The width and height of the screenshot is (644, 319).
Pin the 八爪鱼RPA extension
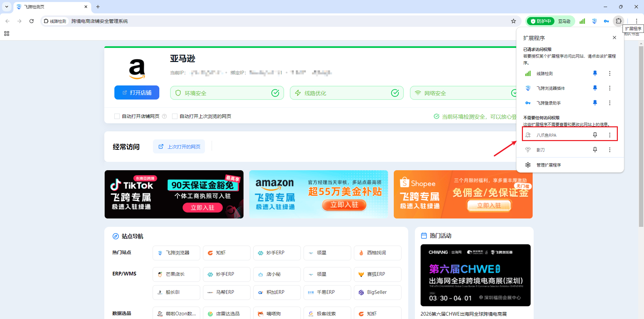click(595, 135)
